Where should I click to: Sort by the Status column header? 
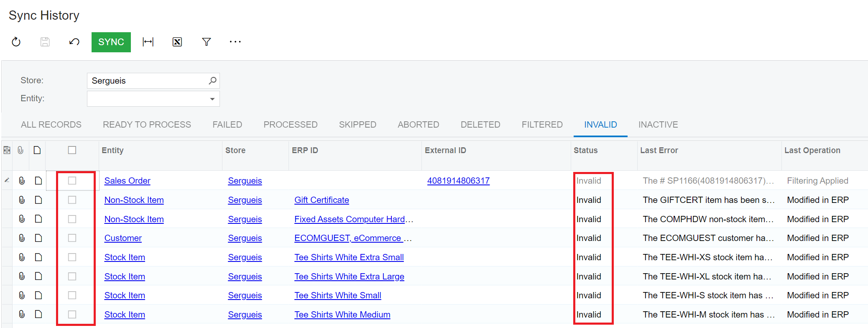click(585, 150)
